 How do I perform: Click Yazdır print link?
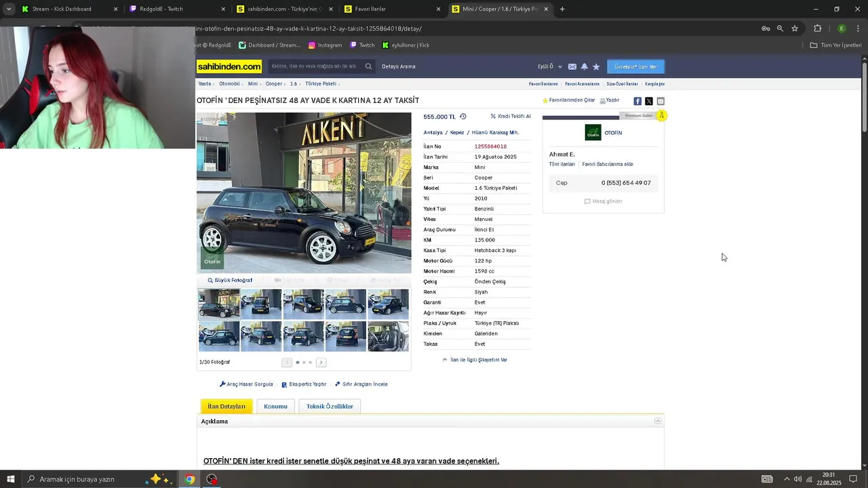610,100
